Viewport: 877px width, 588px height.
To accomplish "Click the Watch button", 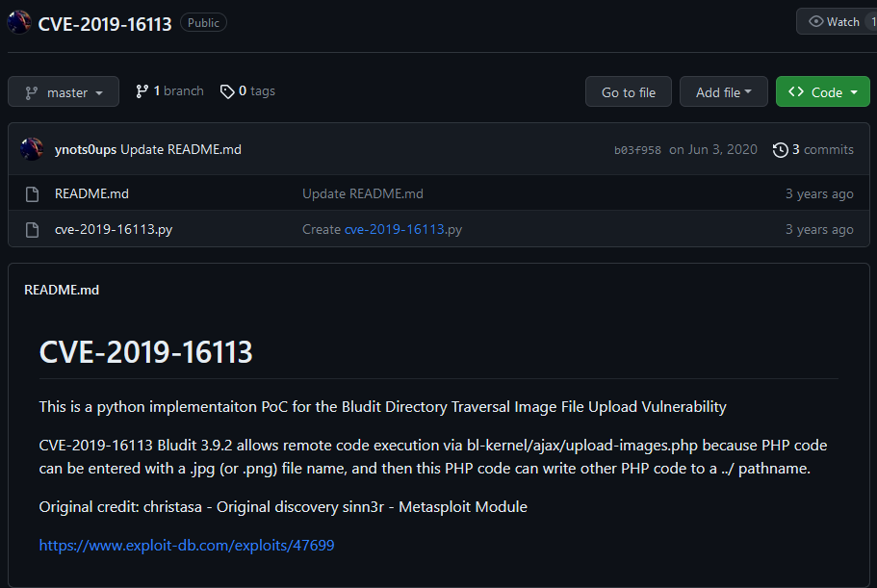I will click(x=837, y=22).
